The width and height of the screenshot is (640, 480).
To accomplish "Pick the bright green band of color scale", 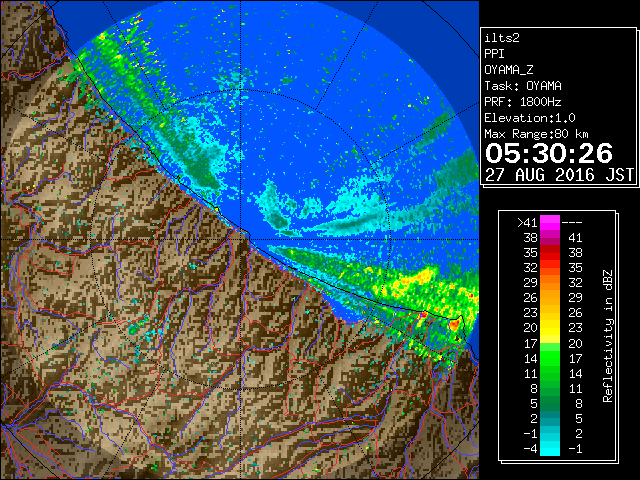I will (x=550, y=359).
